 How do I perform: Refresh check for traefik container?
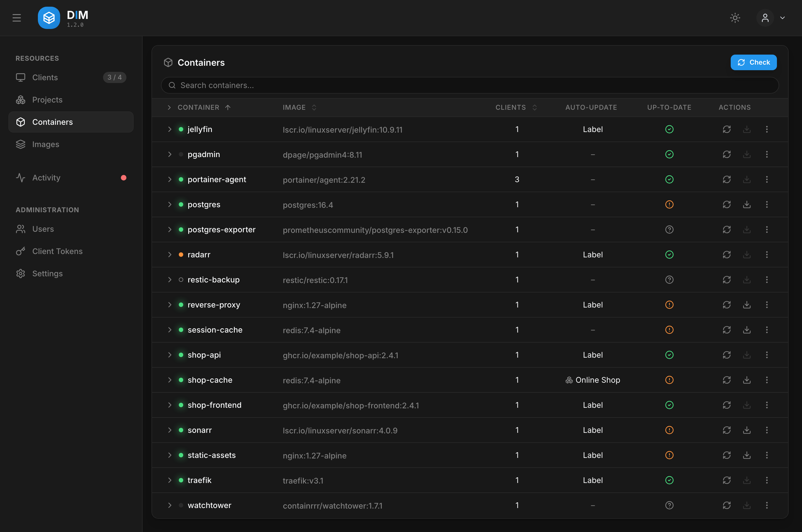[x=726, y=480]
